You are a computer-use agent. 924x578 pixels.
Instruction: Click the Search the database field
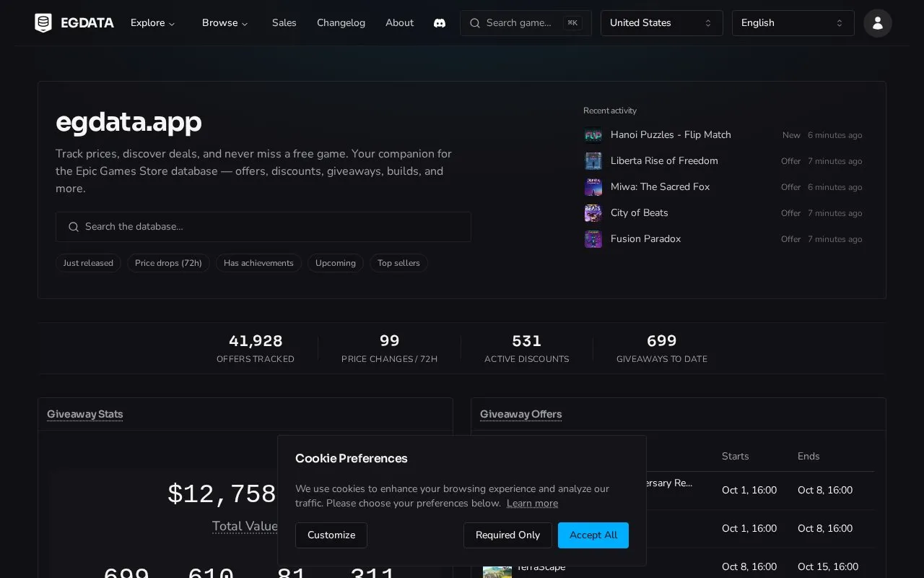tap(263, 227)
